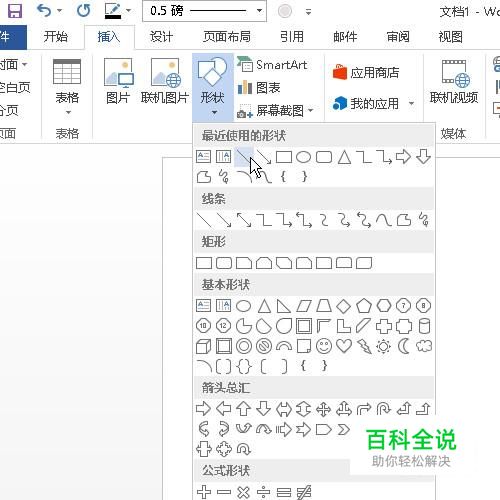Choose the chevron arrow under 箭头总汇
This screenshot has width=500, height=500.
click(x=344, y=429)
